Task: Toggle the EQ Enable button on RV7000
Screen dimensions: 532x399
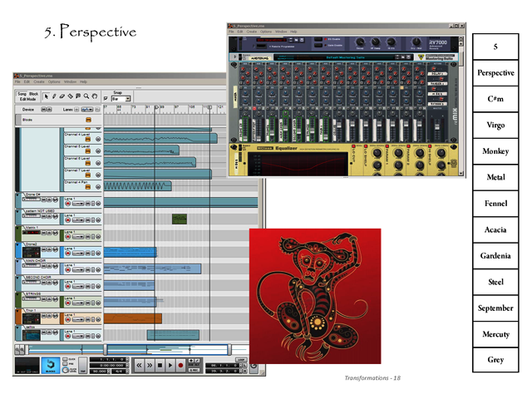Action: (x=318, y=39)
